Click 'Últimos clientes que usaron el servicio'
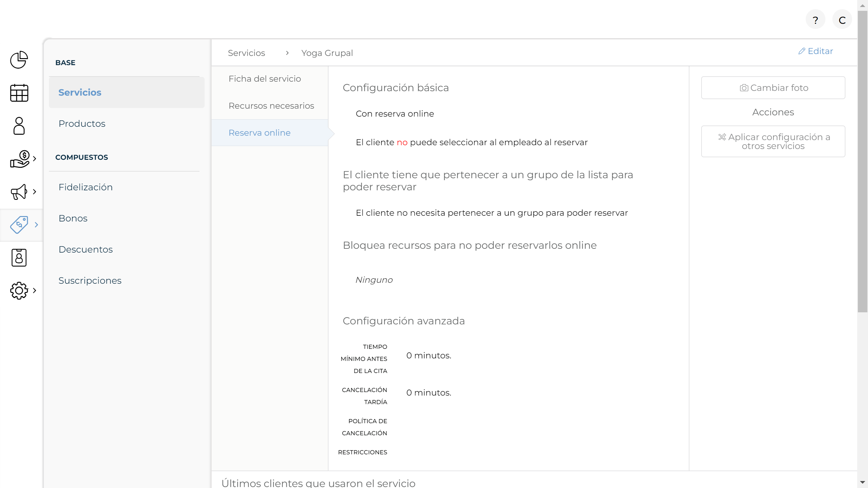Screen dimensions: 868x488 318,483
